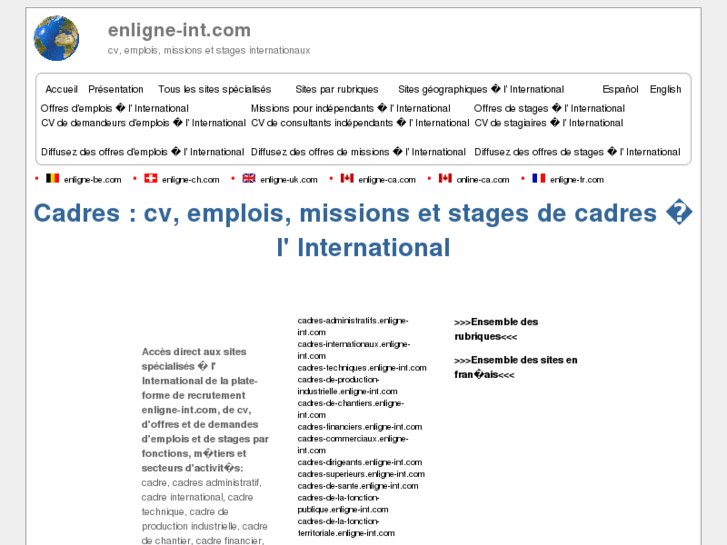Click the United Kingdom flag icon
This screenshot has width=727, height=545.
(x=249, y=179)
